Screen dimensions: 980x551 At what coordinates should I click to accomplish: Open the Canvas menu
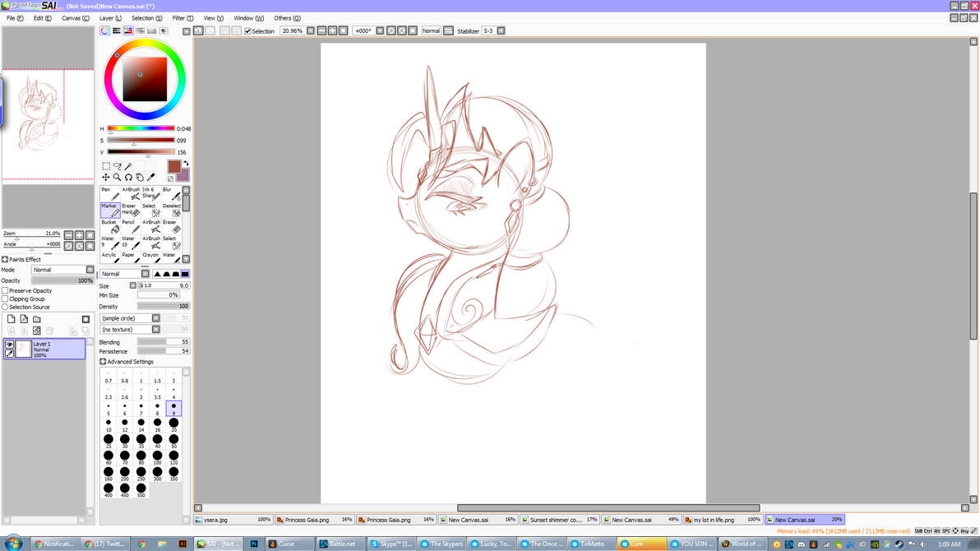coord(75,18)
